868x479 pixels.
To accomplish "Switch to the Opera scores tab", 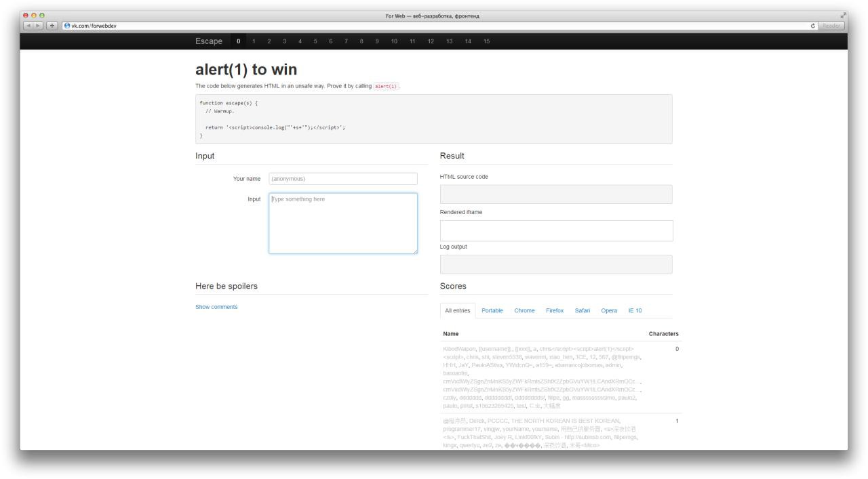I will [x=609, y=310].
